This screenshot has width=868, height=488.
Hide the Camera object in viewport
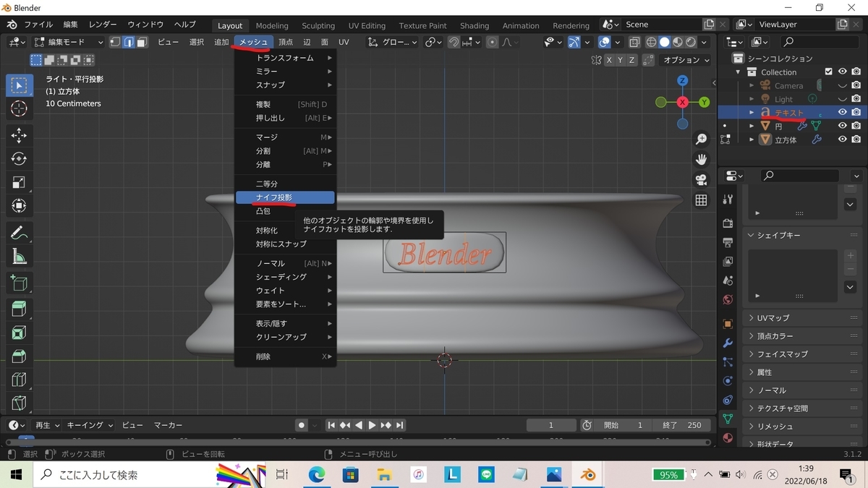coord(843,85)
